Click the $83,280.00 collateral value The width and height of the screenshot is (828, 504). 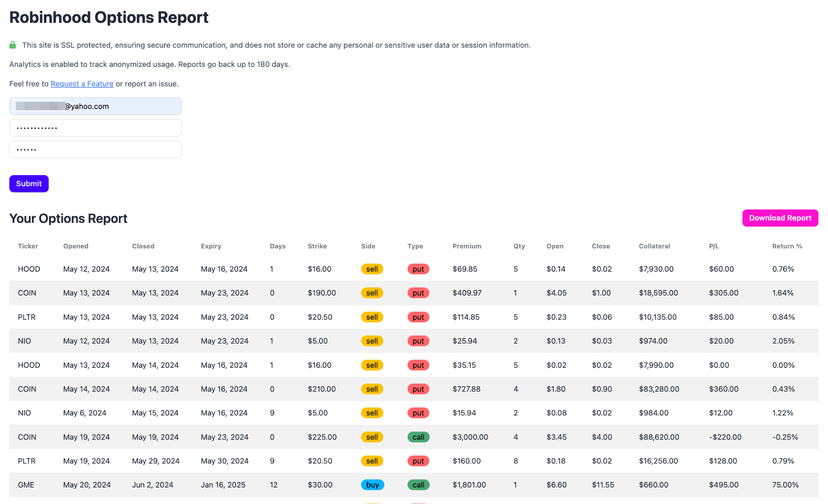(659, 389)
